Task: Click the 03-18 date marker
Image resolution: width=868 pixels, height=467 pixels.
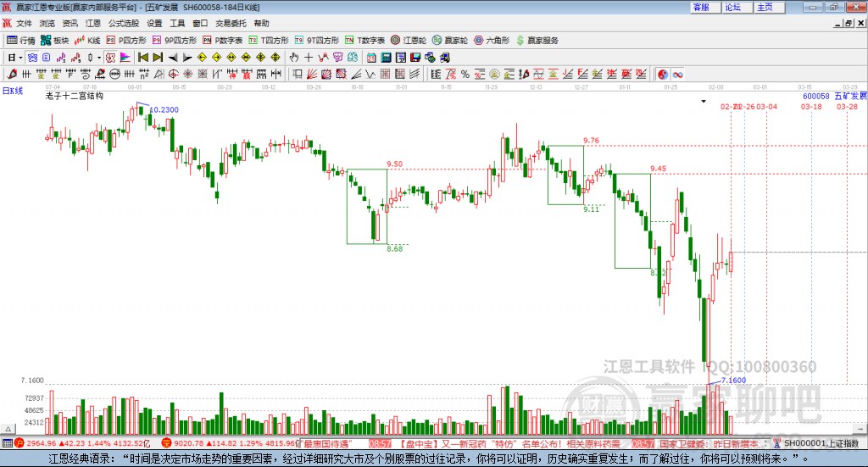Action: [x=811, y=107]
